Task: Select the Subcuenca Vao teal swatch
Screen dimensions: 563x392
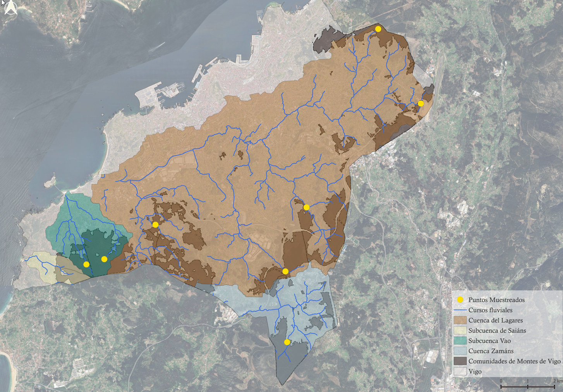Action: pyautogui.click(x=460, y=341)
